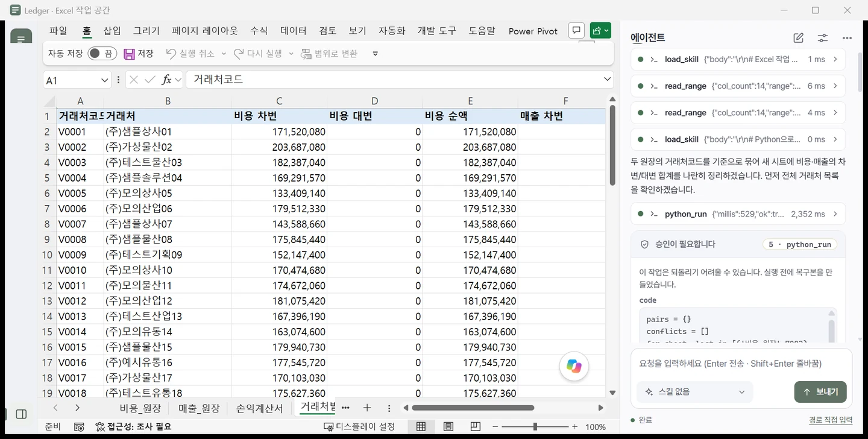The height and width of the screenshot is (439, 868).
Task: Open the sheet tab options vertical dots
Action: (389, 408)
